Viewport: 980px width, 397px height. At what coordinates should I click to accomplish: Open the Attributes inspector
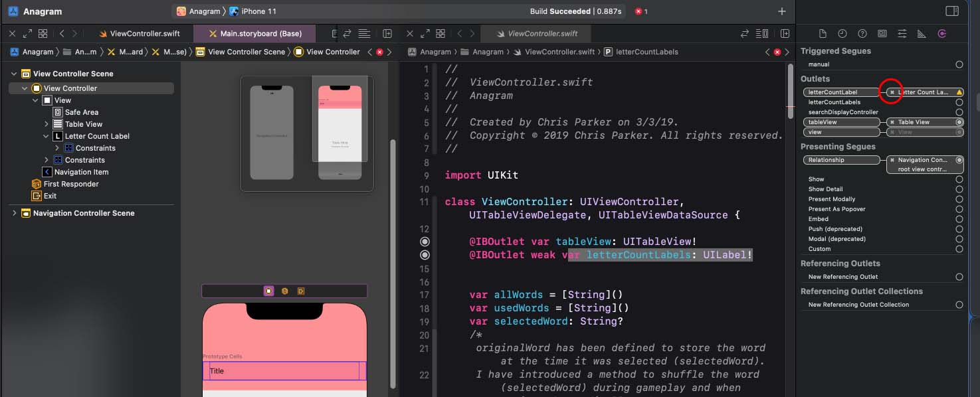[902, 33]
